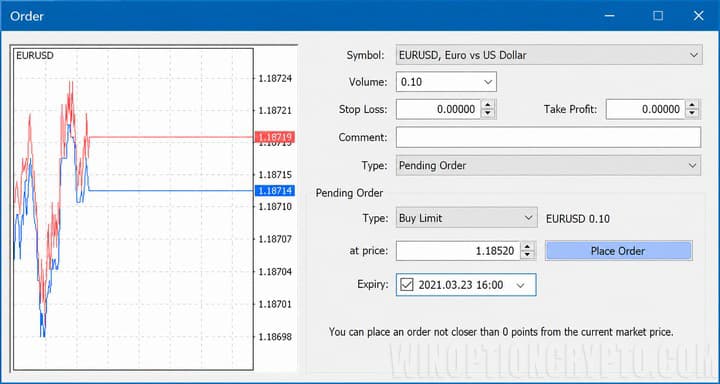Increase the at price with up arrow
Screen dimensions: 720x384
point(528,246)
